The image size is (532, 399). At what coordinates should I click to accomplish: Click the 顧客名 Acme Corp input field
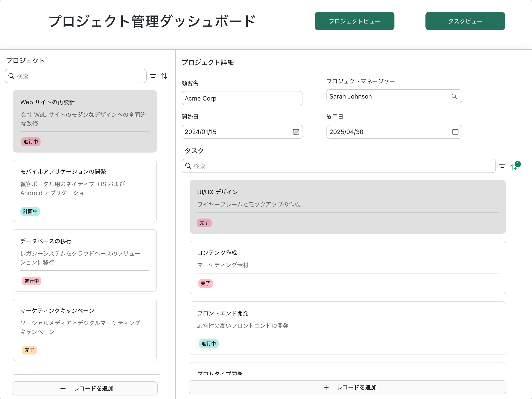point(242,98)
